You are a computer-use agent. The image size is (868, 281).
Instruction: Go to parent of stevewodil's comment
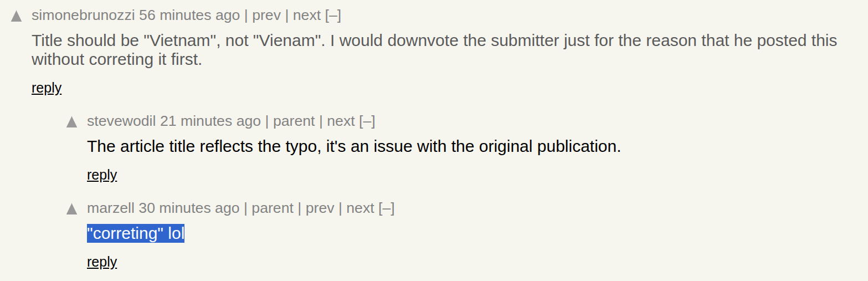pyautogui.click(x=294, y=121)
